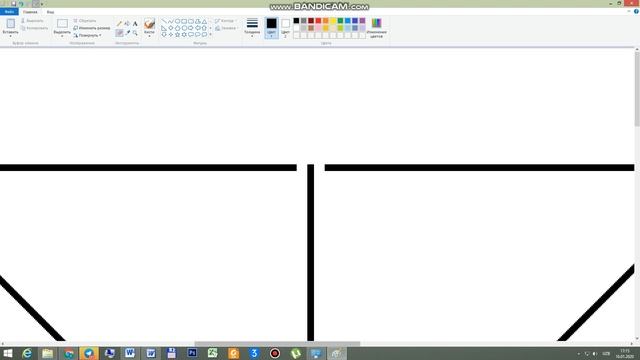The height and width of the screenshot is (360, 640).
Task: Open the Fill (Заливка) shape dropdown
Action: click(x=226, y=28)
